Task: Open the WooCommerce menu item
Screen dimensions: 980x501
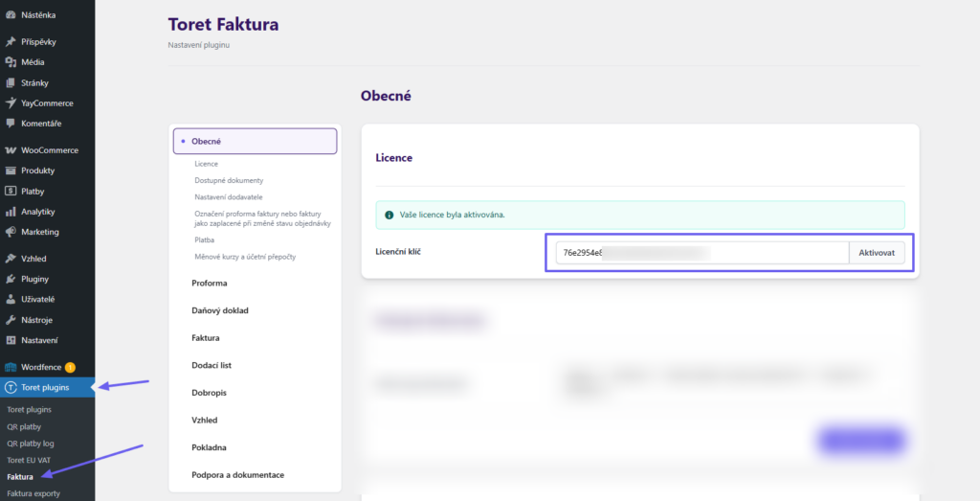Action: [48, 150]
